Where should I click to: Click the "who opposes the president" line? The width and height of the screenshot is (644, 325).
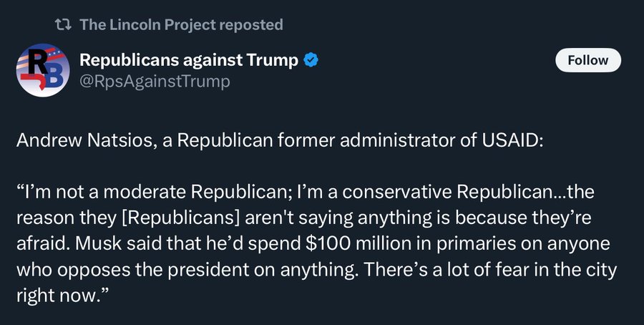point(317,270)
